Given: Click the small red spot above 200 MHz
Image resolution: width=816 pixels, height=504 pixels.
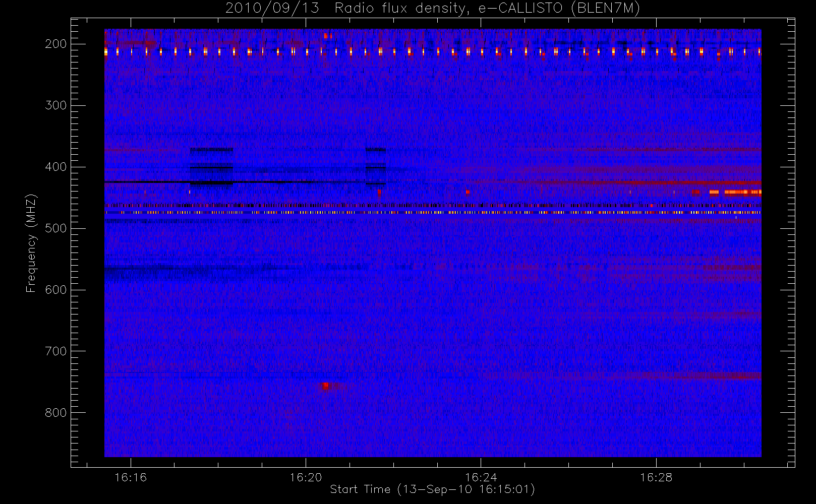Looking at the screenshot, I should click(x=327, y=36).
